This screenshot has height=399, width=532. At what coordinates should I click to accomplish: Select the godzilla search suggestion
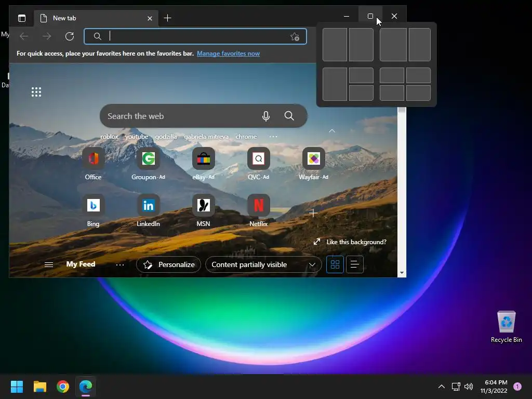pyautogui.click(x=166, y=137)
